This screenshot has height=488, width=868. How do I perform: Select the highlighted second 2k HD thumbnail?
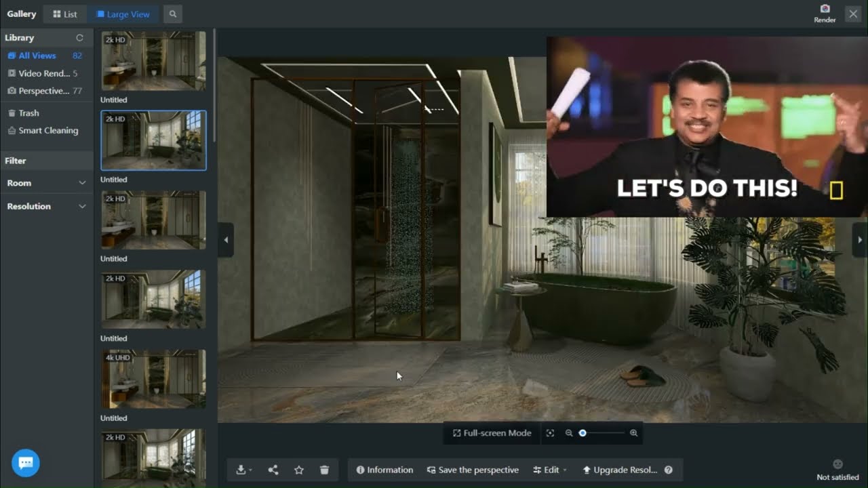(x=154, y=140)
